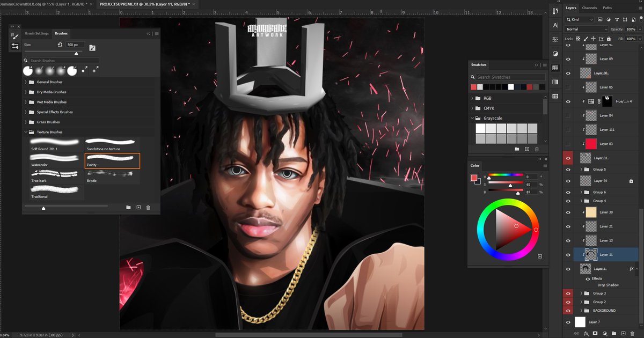Add a layer style via the fx button
The image size is (644, 338).
point(586,333)
